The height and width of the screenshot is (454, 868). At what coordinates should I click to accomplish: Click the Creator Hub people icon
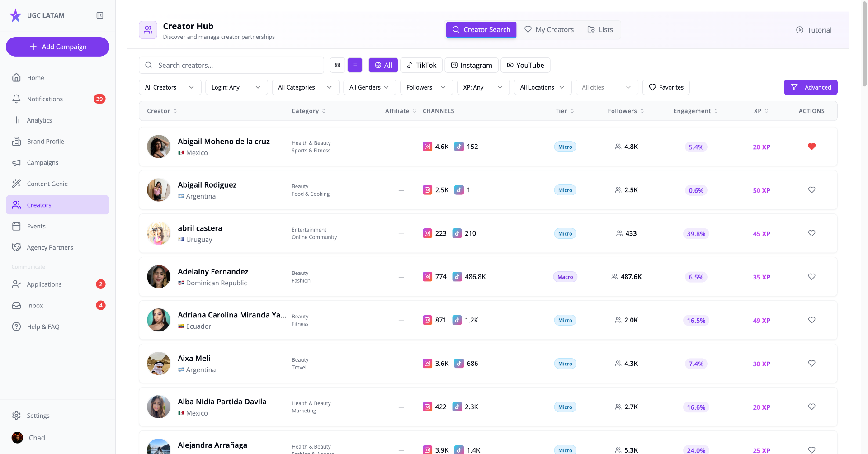[148, 30]
